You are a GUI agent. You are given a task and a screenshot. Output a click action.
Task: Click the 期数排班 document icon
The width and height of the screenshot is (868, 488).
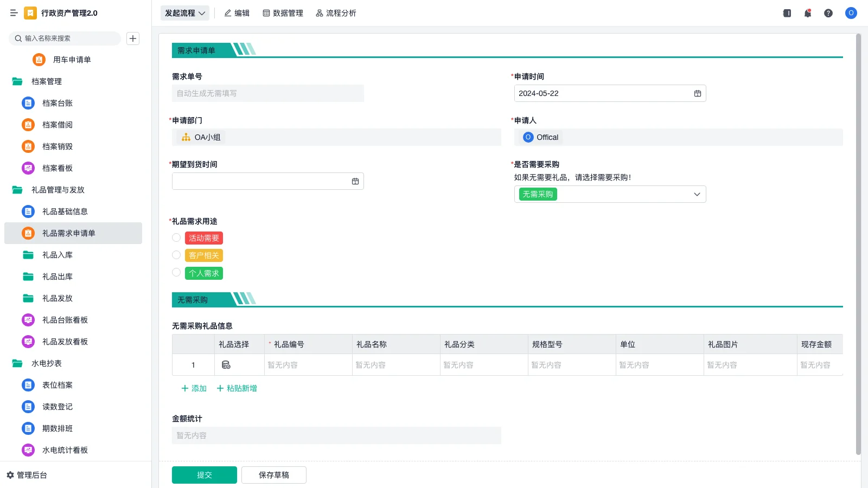[28, 428]
